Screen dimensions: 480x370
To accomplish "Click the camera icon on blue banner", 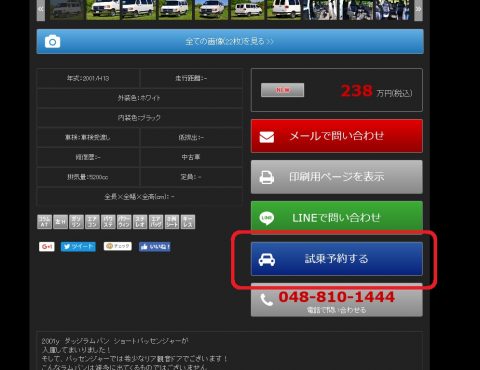I will [53, 42].
